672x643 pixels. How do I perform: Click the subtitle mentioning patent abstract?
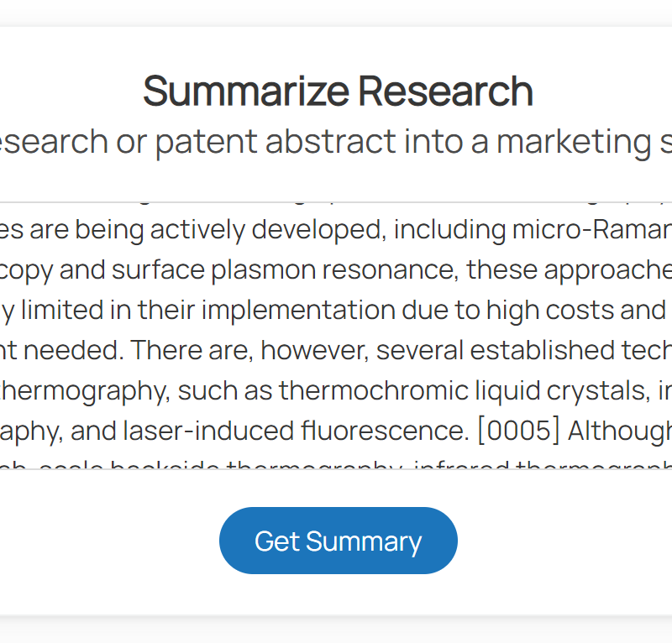336,141
